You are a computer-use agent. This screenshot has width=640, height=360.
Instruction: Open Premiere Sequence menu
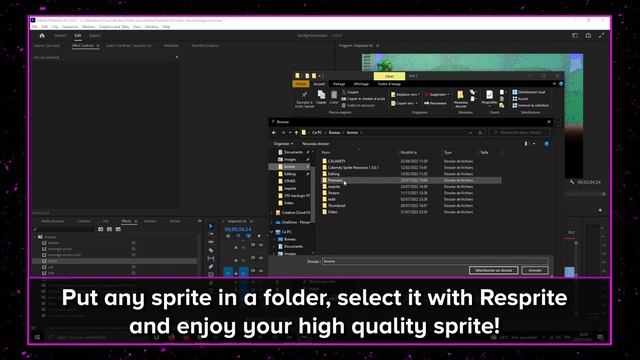(x=70, y=27)
